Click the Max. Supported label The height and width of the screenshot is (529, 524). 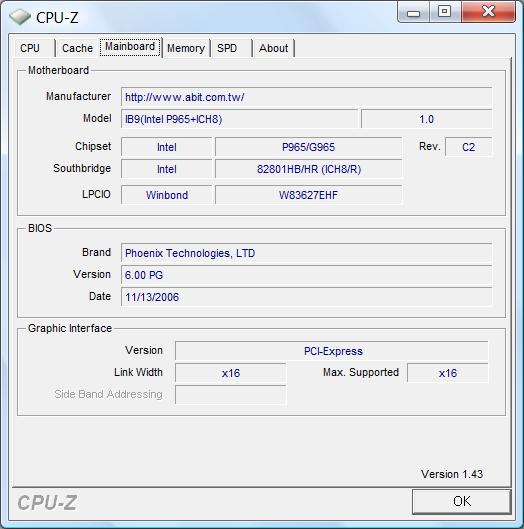(361, 372)
